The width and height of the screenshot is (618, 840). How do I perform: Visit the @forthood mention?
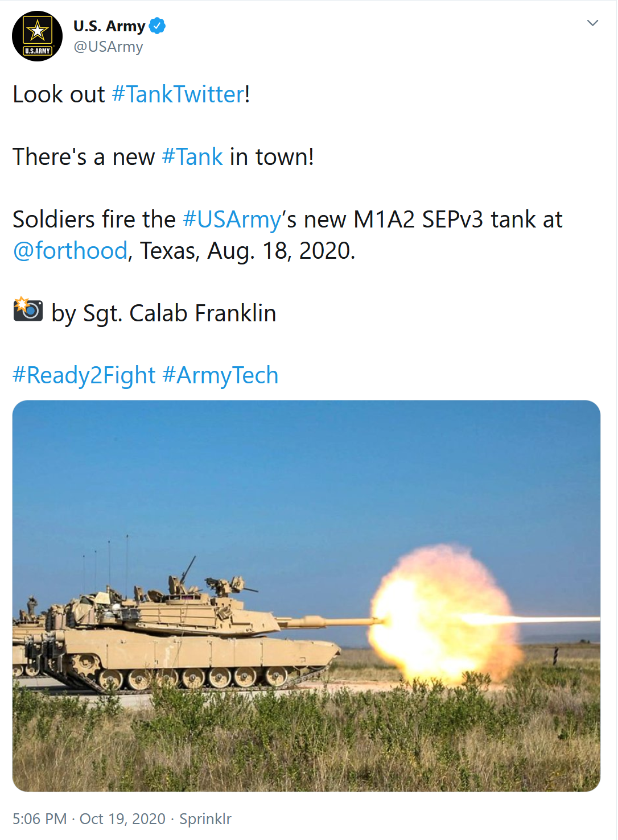[x=71, y=251]
